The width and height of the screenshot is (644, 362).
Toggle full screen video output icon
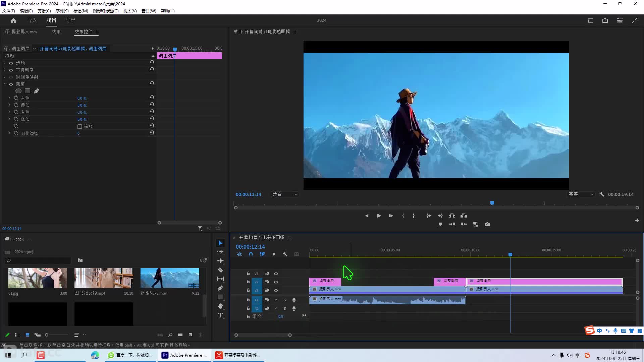tap(635, 20)
